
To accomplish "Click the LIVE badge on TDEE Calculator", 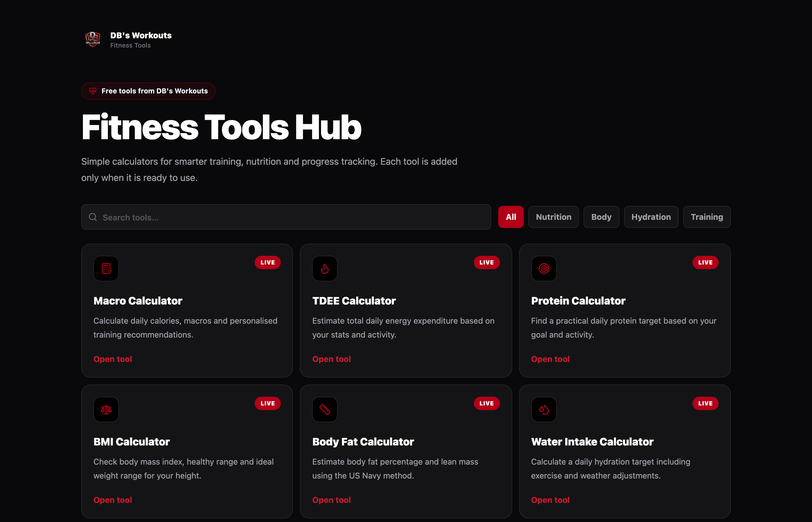I will tap(487, 262).
